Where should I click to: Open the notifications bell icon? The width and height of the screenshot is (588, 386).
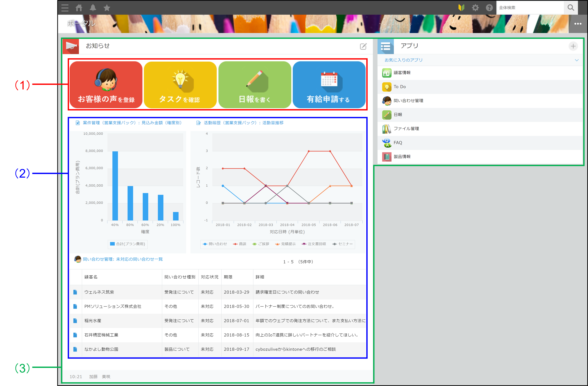(93, 8)
